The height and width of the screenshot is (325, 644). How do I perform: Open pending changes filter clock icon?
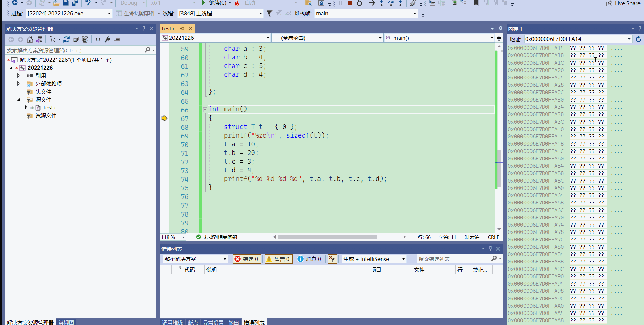coord(53,39)
